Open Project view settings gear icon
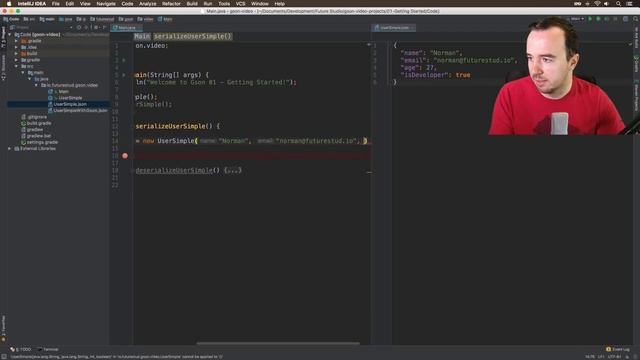Screen dimensions: 640x360 [x=96, y=27]
